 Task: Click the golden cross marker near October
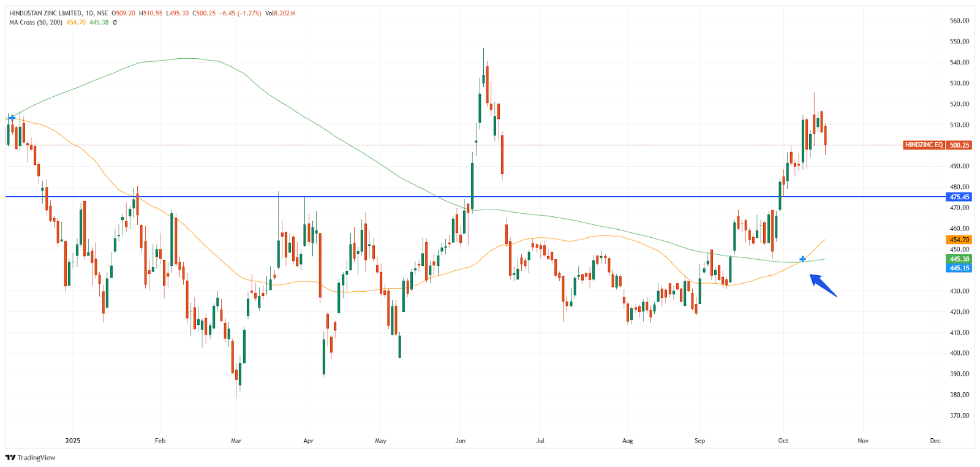tap(802, 259)
